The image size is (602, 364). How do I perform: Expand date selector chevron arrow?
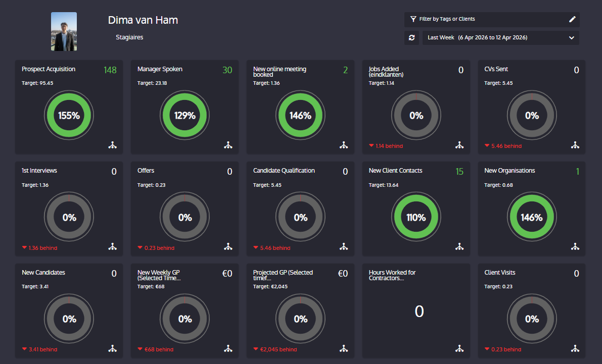point(571,37)
